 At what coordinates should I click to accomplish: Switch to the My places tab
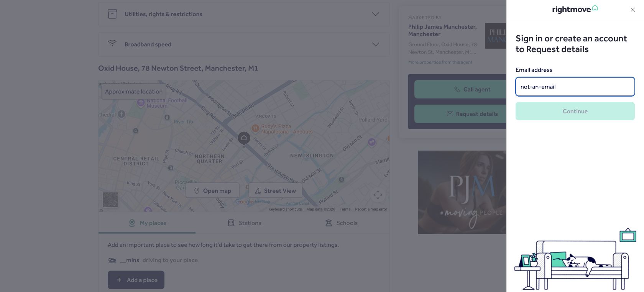pyautogui.click(x=147, y=223)
